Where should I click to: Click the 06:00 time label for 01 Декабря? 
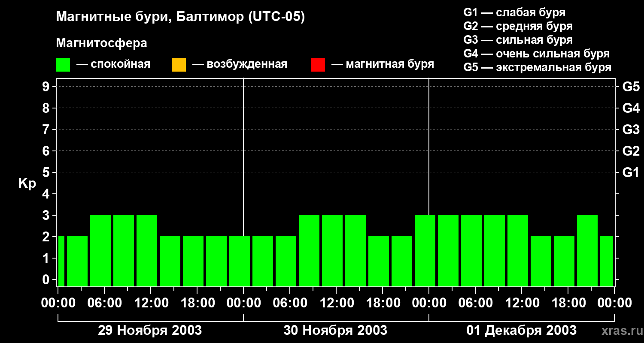click(475, 303)
